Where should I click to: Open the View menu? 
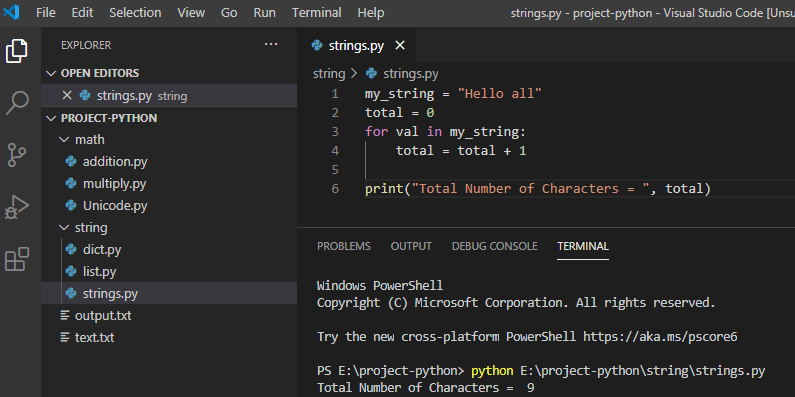(x=191, y=12)
